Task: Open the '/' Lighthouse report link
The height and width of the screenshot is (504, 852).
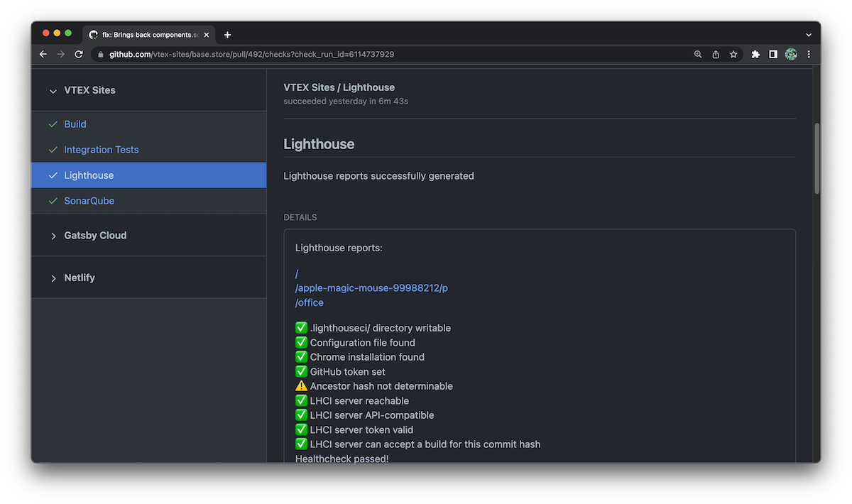Action: [297, 274]
